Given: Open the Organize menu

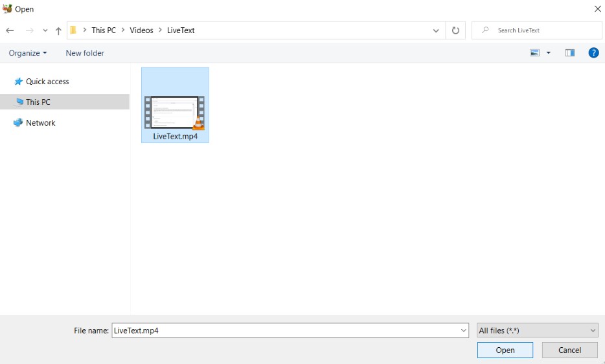Looking at the screenshot, I should [x=27, y=53].
